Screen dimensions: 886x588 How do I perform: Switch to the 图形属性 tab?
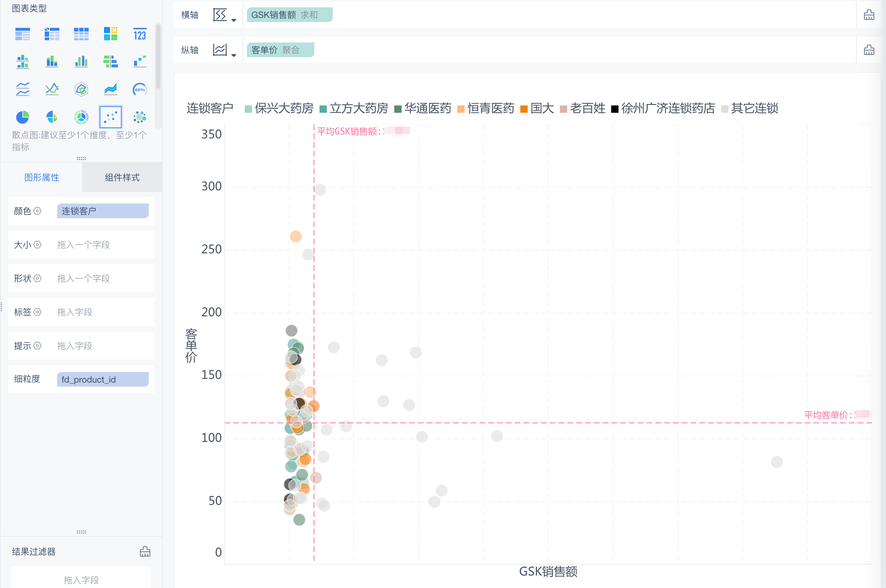click(x=42, y=177)
